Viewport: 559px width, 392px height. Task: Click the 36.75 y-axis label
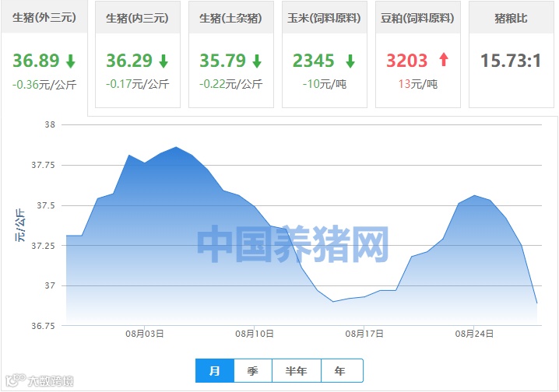pyautogui.click(x=43, y=326)
